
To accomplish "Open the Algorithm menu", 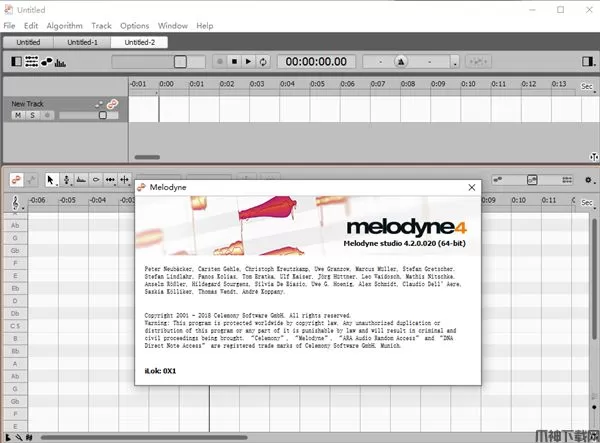I will click(64, 26).
